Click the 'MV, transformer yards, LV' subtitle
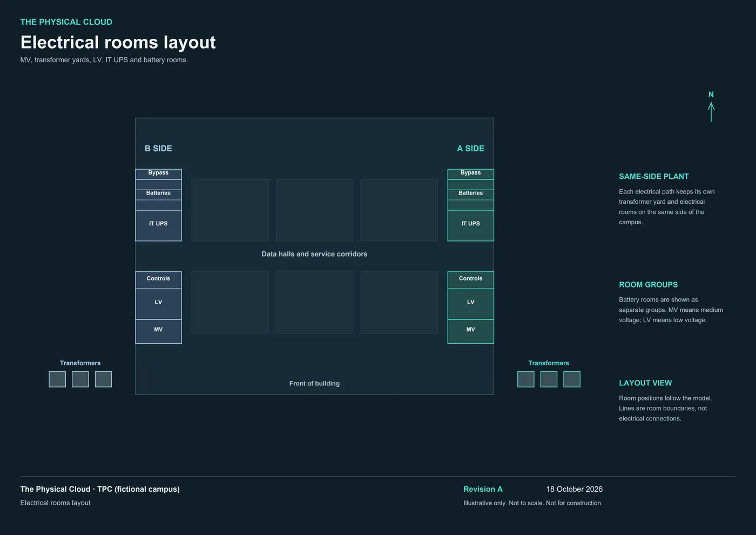The width and height of the screenshot is (756, 535). coord(104,60)
